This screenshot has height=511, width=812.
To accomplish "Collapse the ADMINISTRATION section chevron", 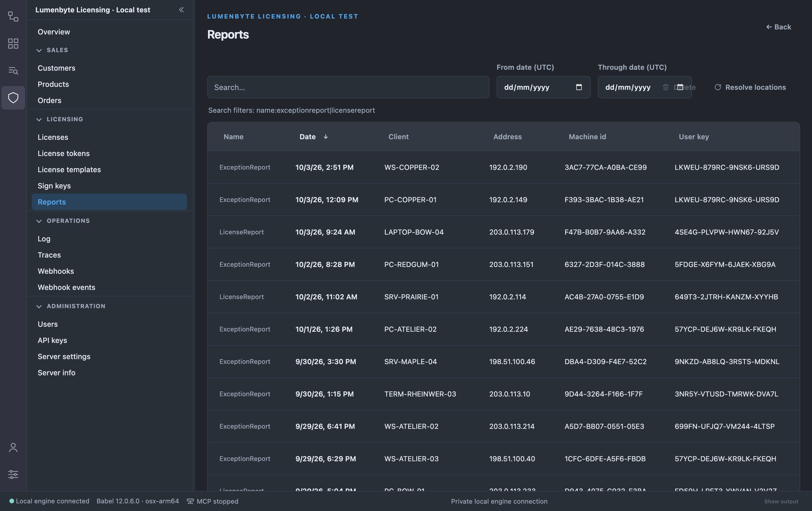I will [39, 306].
